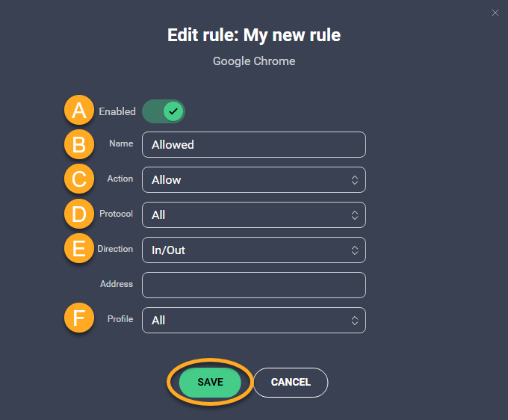Viewport: 508px width, 420px height.
Task: Expand the Profile dropdown
Action: pos(253,320)
